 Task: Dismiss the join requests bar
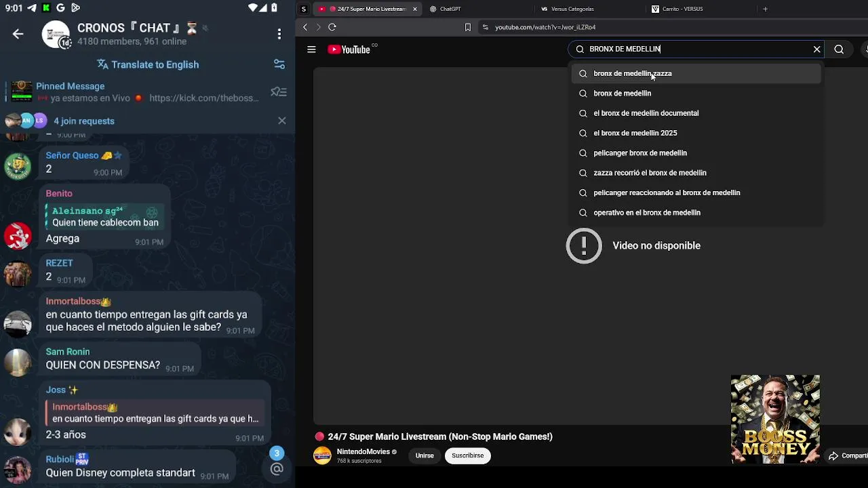click(282, 121)
